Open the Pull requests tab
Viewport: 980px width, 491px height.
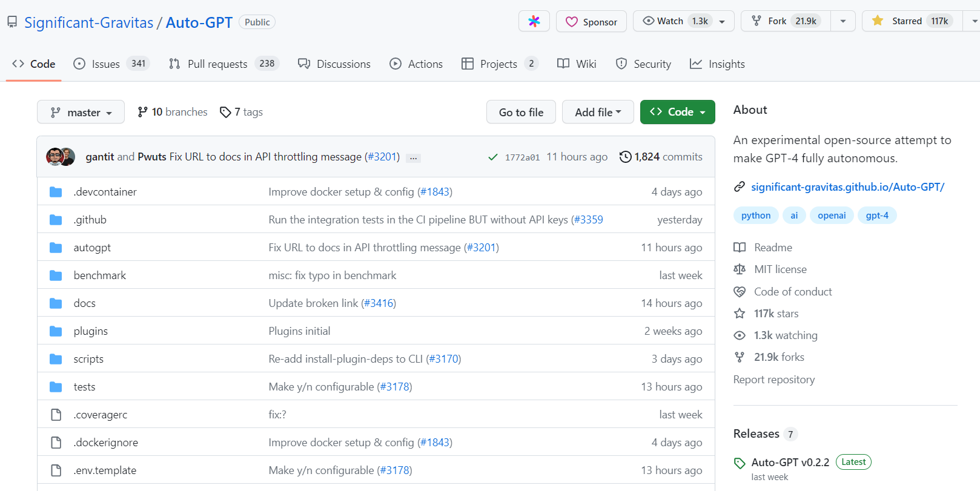click(x=223, y=64)
